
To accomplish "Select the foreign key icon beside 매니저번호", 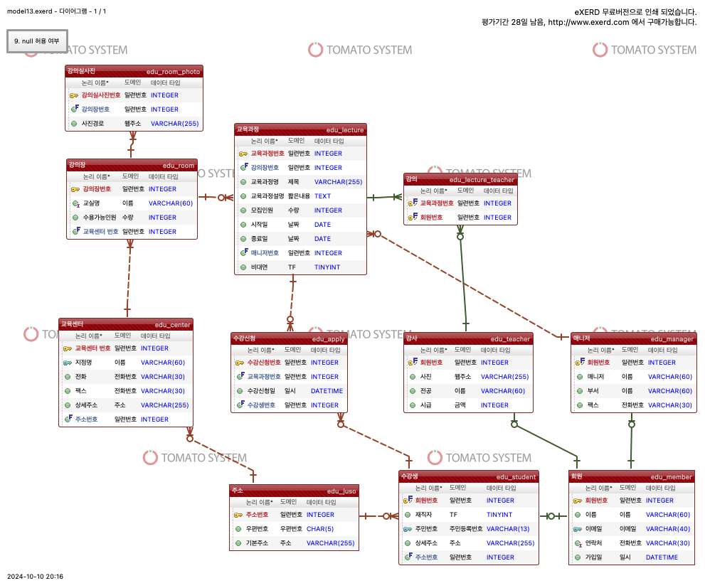I will (x=244, y=252).
